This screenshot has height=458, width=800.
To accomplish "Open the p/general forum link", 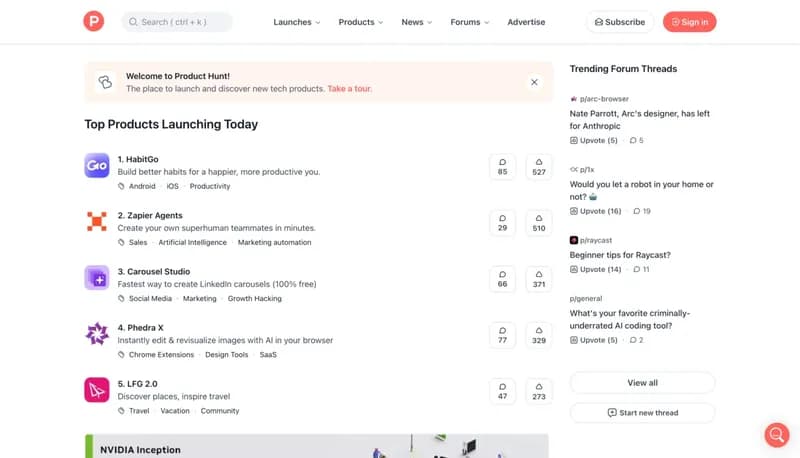I will (586, 298).
